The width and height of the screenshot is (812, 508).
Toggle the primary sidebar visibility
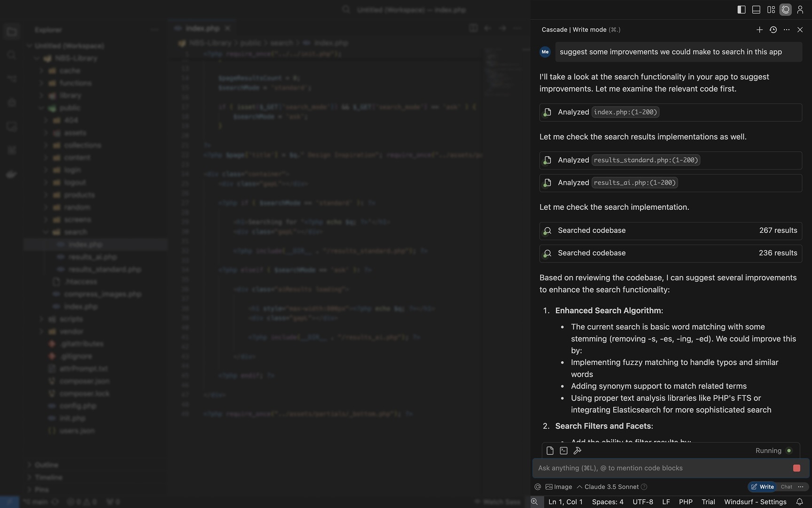[x=742, y=10]
